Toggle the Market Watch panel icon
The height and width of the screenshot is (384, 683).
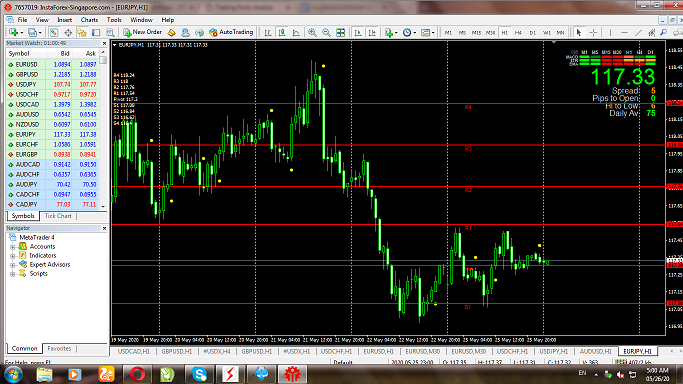[54, 32]
